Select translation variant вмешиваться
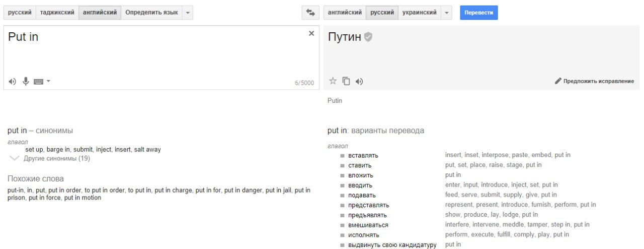This screenshot has width=644, height=249. pos(368,225)
